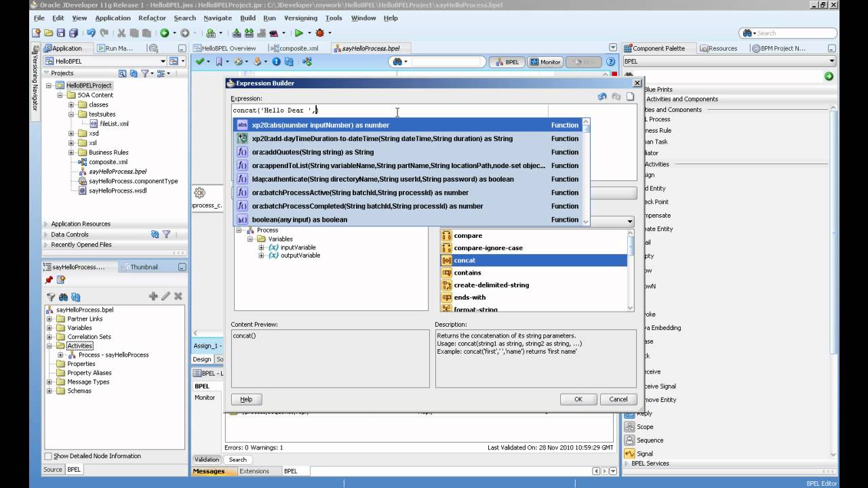Expand Recently Opened Files section
This screenshot has width=868, height=488.
click(46, 245)
